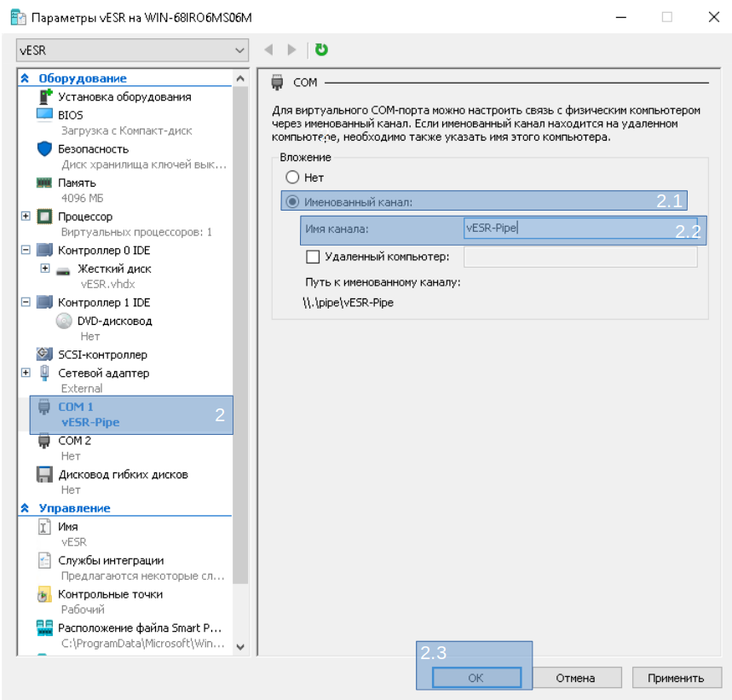Click the COM 2 port icon
This screenshot has width=732, height=700.
pos(43,440)
